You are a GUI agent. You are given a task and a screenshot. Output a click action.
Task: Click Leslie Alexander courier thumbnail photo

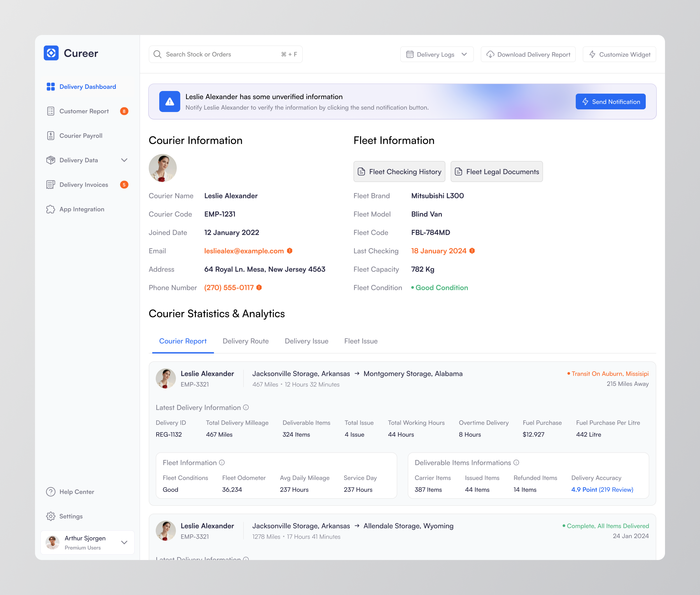tap(163, 168)
